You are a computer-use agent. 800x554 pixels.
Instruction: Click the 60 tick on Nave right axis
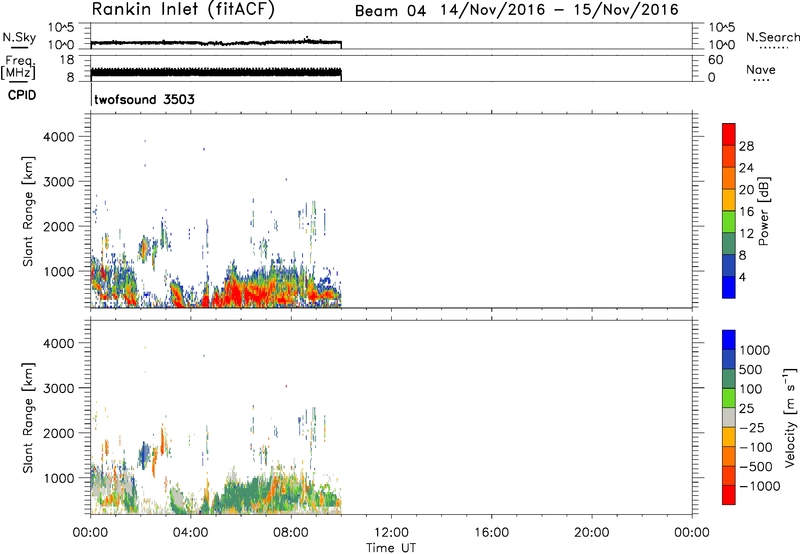(x=715, y=60)
